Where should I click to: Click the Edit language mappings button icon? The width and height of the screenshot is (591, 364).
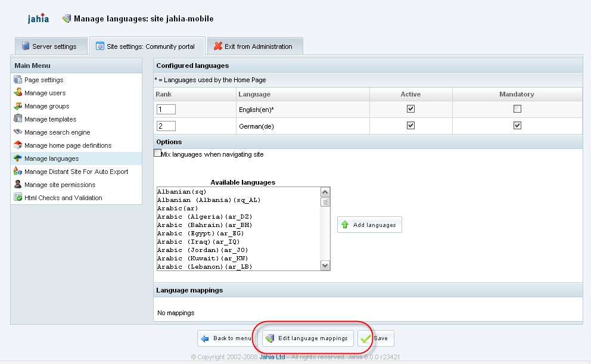coord(269,338)
